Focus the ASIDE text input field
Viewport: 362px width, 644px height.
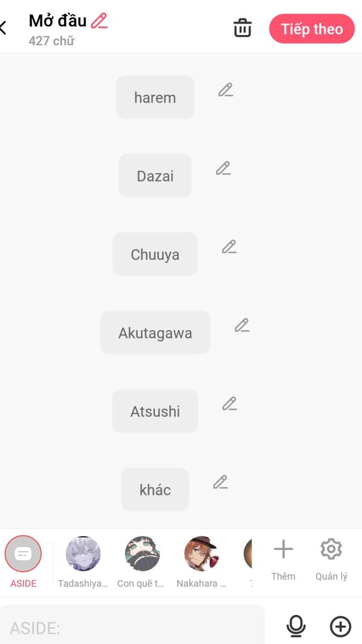pos(132,628)
